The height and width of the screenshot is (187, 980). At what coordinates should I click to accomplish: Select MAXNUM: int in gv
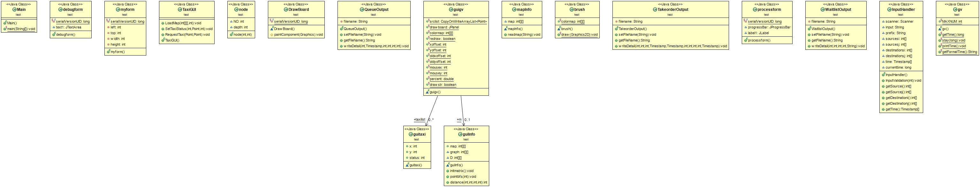[x=953, y=22]
